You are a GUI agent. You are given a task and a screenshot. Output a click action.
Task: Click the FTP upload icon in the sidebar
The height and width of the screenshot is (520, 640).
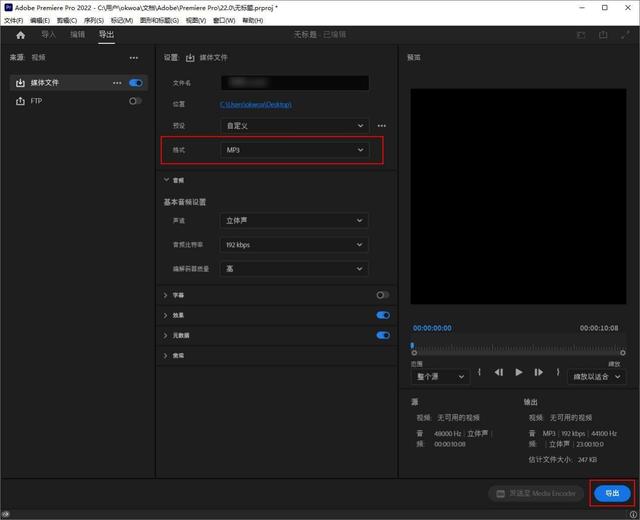(x=20, y=101)
